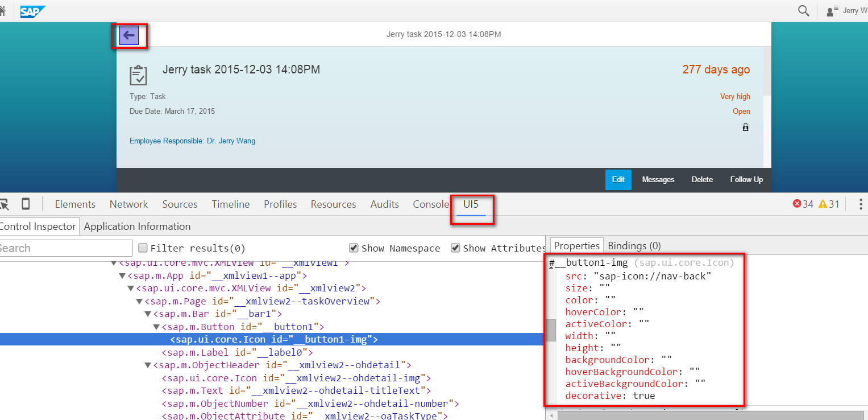Open the Jerry W user menu

[848, 11]
